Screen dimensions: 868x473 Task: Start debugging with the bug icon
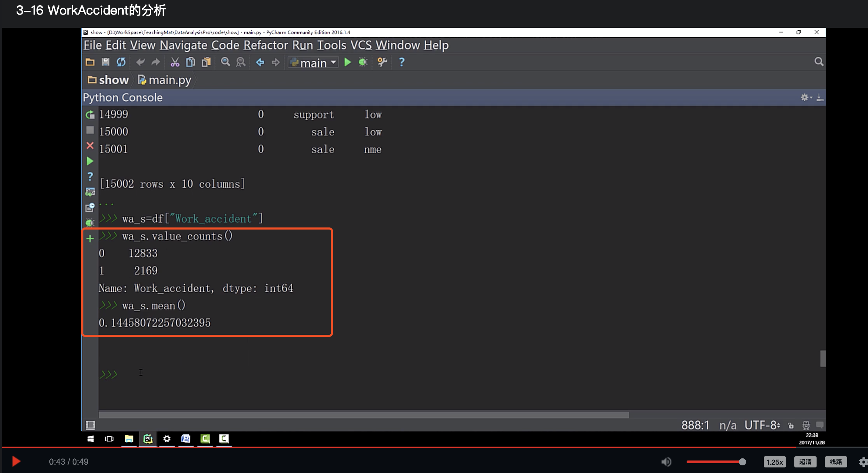click(x=363, y=62)
